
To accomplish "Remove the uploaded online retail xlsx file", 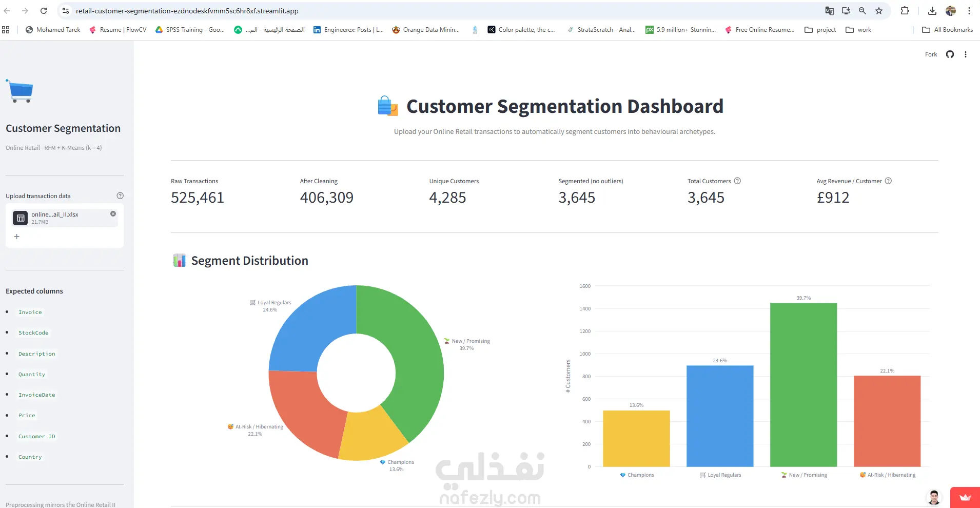I will click(x=113, y=213).
